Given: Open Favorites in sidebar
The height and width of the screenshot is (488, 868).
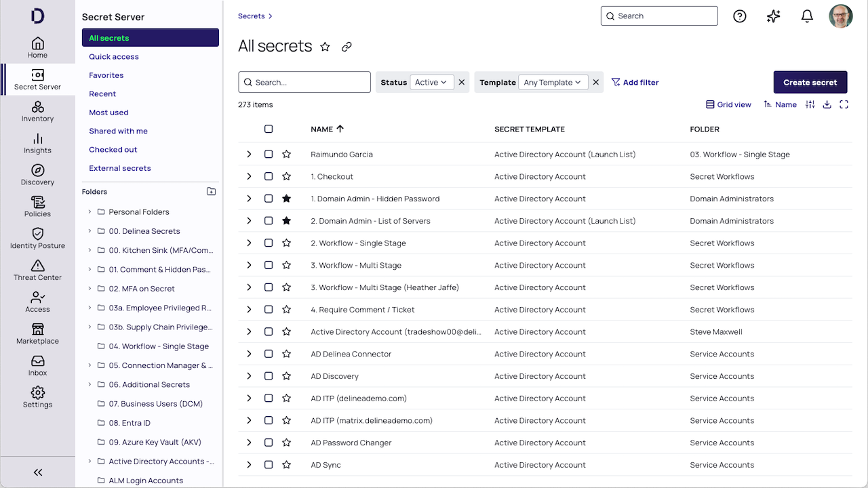Looking at the screenshot, I should [x=106, y=75].
